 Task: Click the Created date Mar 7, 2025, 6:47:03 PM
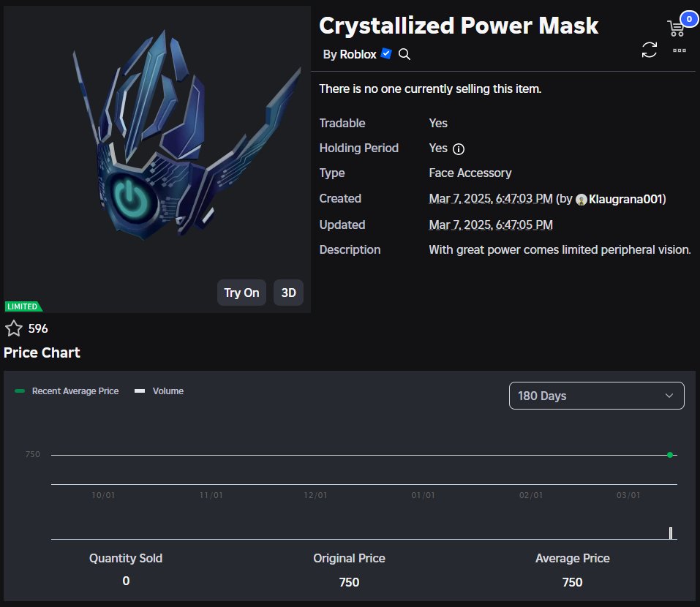tap(491, 199)
